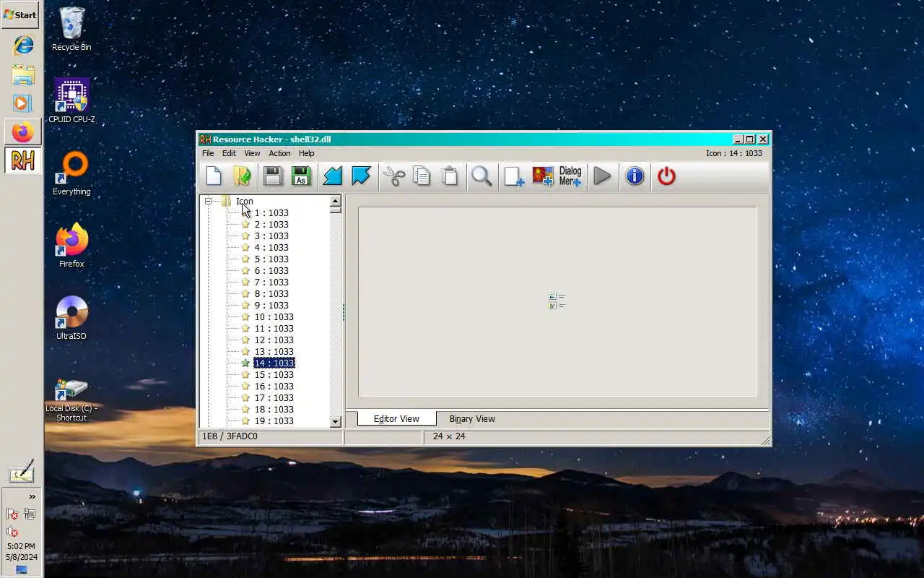Screen dimensions: 924x578
Task: Click the tree scrollbar up arrow
Action: 335,201
